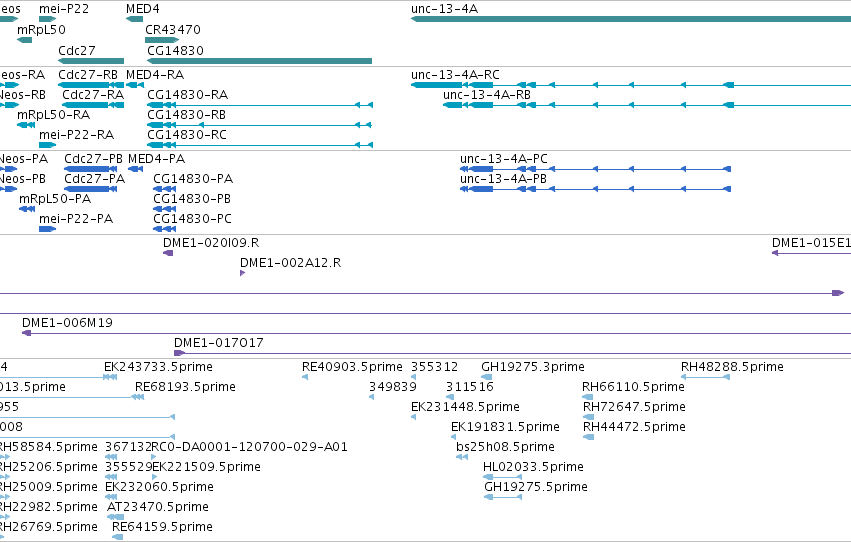The image size is (851, 542).
Task: Click the unc-13-4A-PB label
Action: tap(503, 178)
